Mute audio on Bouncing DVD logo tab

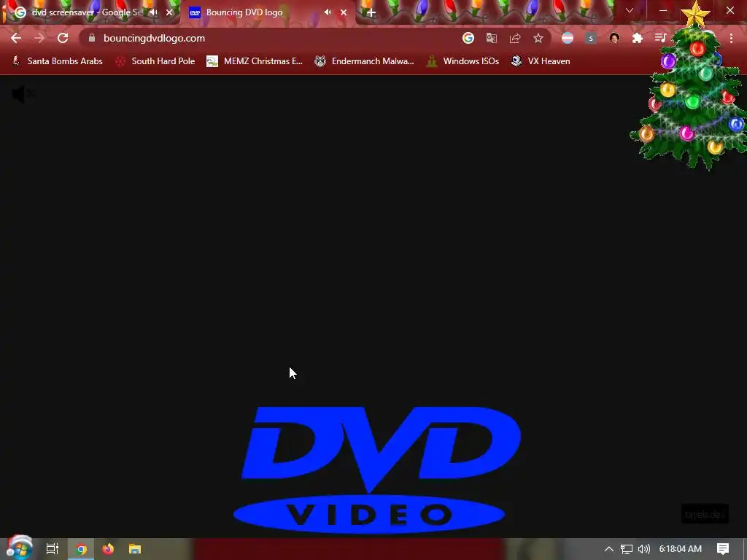328,12
